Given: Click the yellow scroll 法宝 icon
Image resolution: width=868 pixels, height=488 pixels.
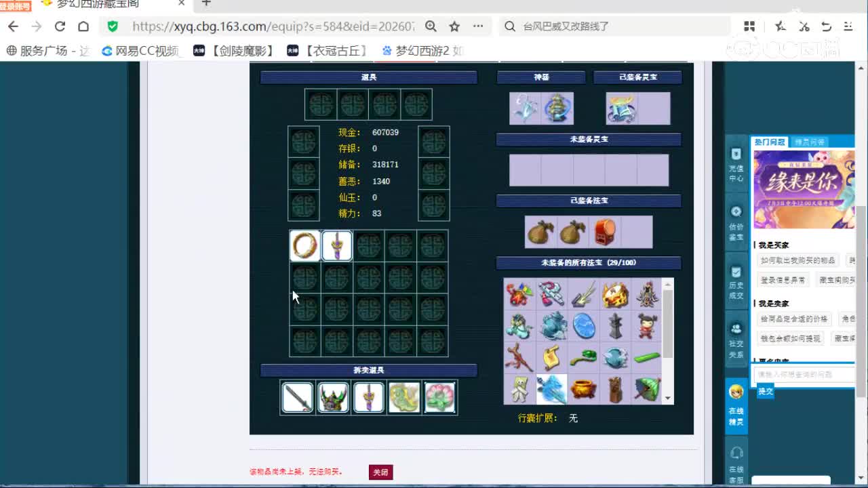Looking at the screenshot, I should click(552, 358).
